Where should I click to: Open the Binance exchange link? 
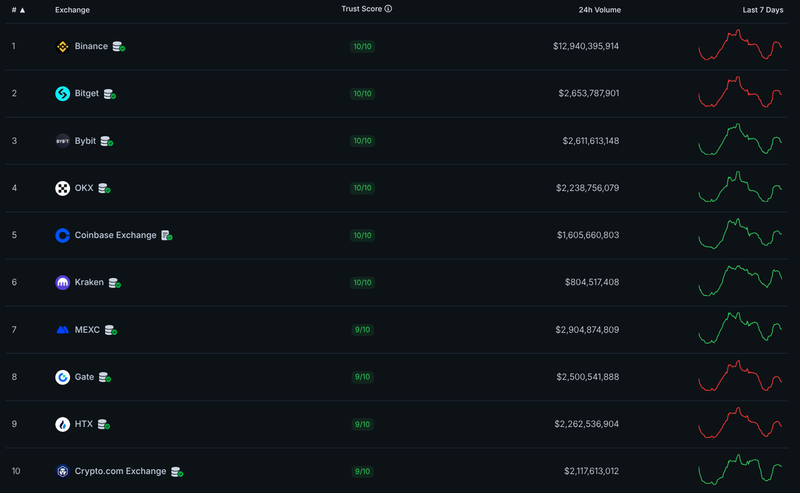pyautogui.click(x=91, y=46)
